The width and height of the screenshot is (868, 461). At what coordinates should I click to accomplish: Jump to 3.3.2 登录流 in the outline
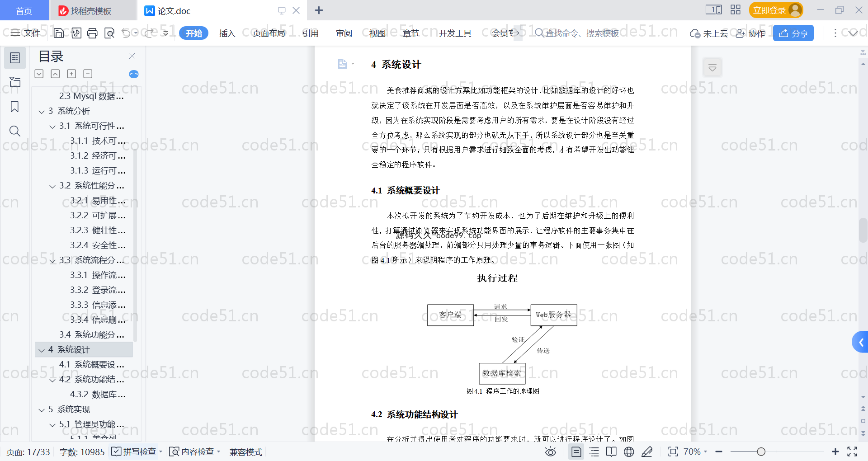tap(98, 290)
